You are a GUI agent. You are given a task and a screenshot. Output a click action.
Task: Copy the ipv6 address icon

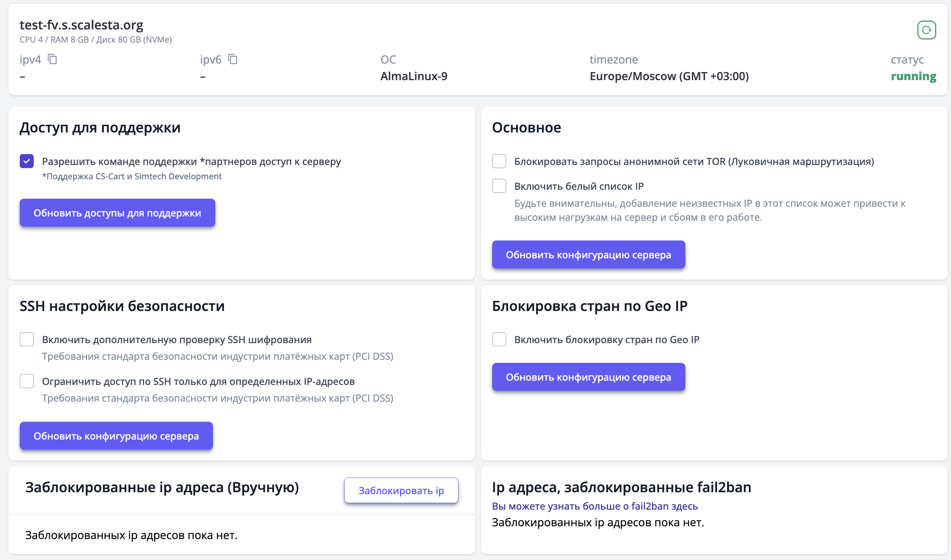(x=233, y=59)
